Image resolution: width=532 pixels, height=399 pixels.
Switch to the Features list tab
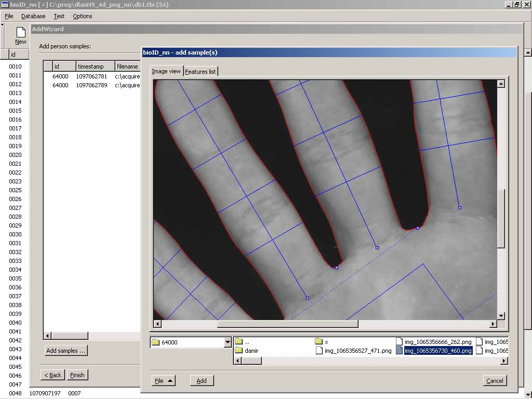click(201, 72)
